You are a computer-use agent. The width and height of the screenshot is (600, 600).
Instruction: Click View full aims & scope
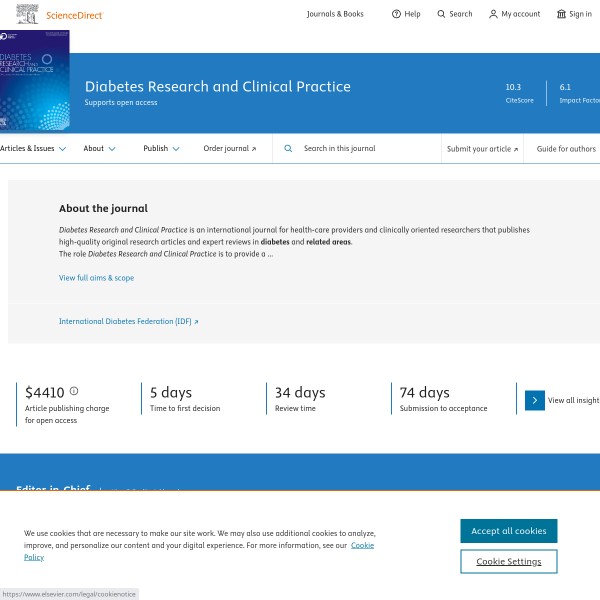pyautogui.click(x=96, y=277)
